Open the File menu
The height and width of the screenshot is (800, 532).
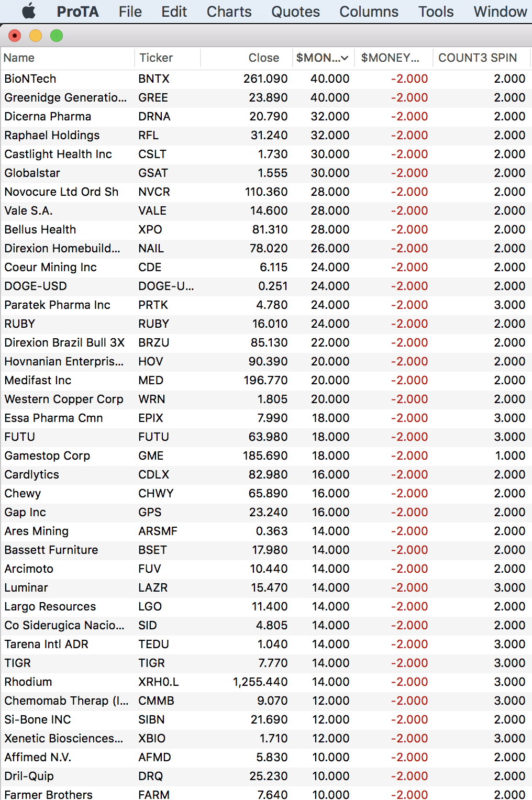(130, 12)
